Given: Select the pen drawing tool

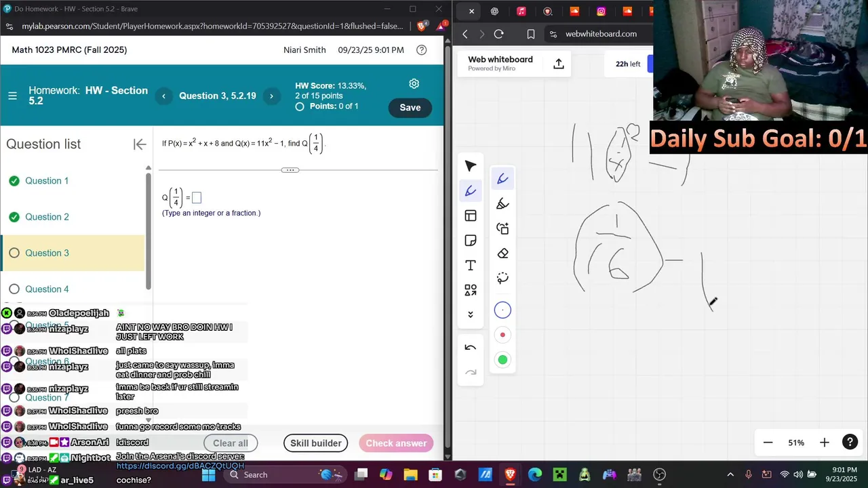Looking at the screenshot, I should click(471, 191).
